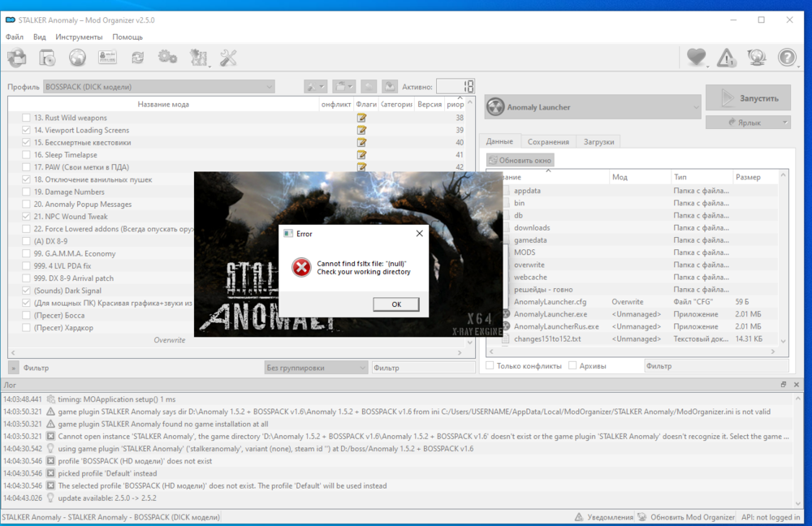The width and height of the screenshot is (812, 526).
Task: Expand the Anomaly Launcher executable dropdown
Action: tap(594, 107)
